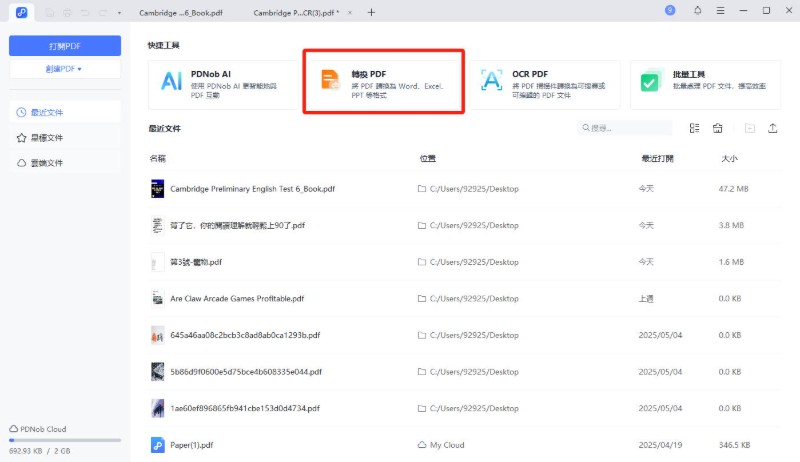Open the 第3號-寵物.pdf file

(196, 262)
